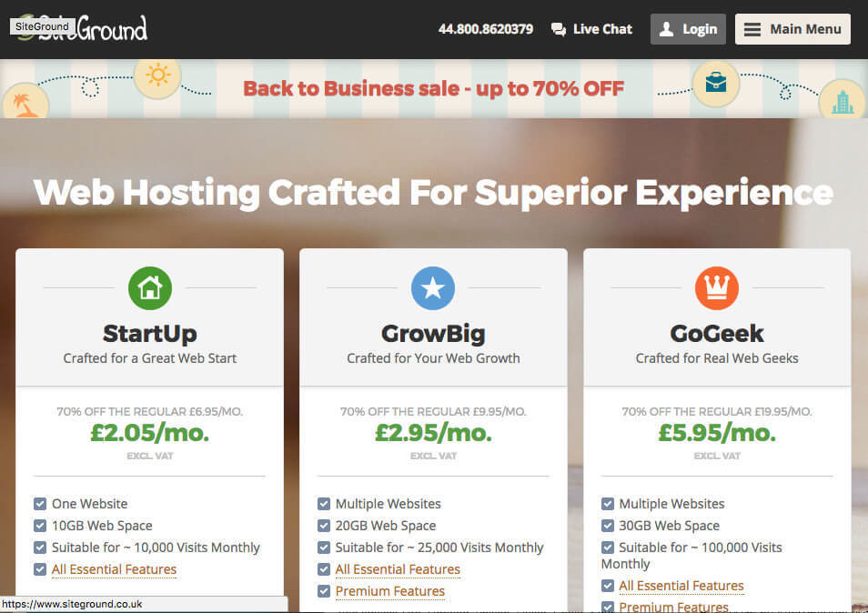
Task: Click the Login button
Action: pyautogui.click(x=688, y=29)
